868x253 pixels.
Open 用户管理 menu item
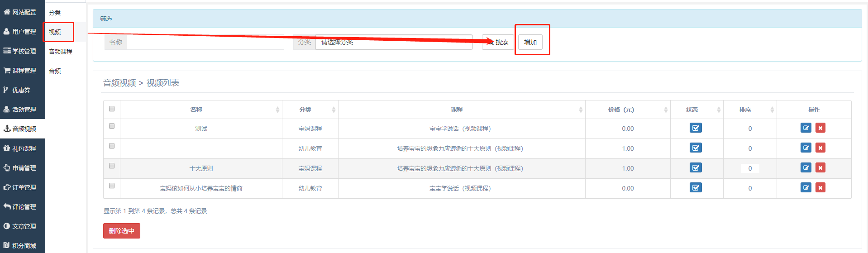[23, 32]
